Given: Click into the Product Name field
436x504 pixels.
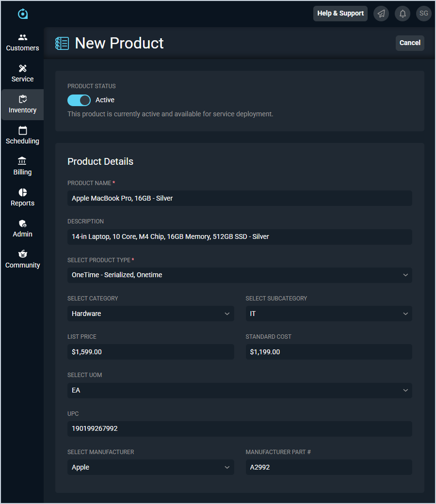Looking at the screenshot, I should coord(240,198).
